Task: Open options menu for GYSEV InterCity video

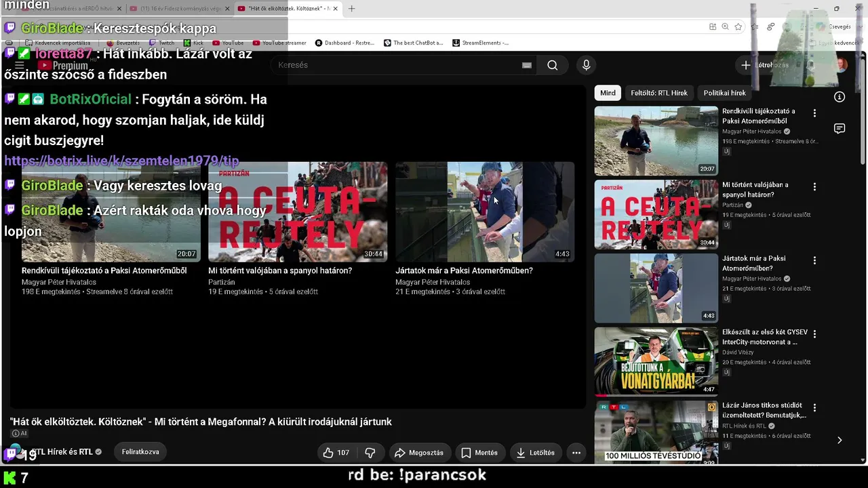Action: (814, 334)
